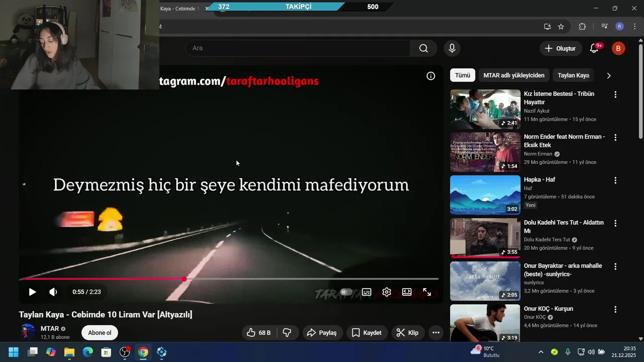Open Windows Start menu
The image size is (644, 362).
point(14,352)
